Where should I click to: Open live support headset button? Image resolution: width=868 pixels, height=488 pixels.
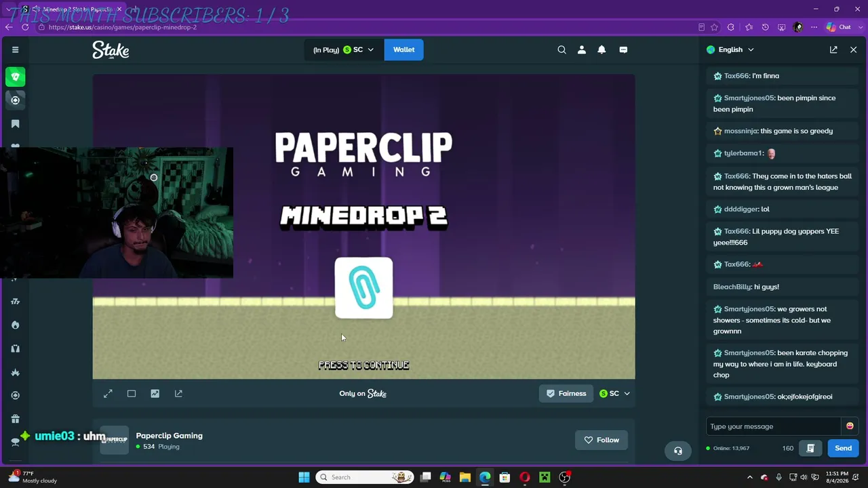(677, 451)
